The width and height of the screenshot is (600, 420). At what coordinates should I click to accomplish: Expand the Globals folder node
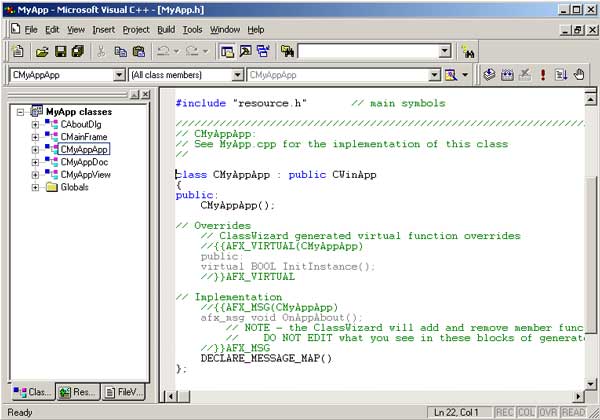pyautogui.click(x=35, y=188)
